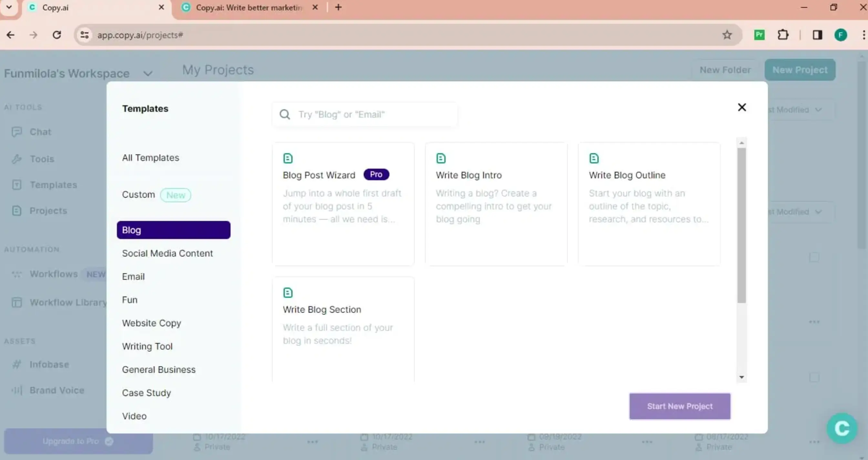Click the template search input field
868x460 pixels.
[x=365, y=115]
